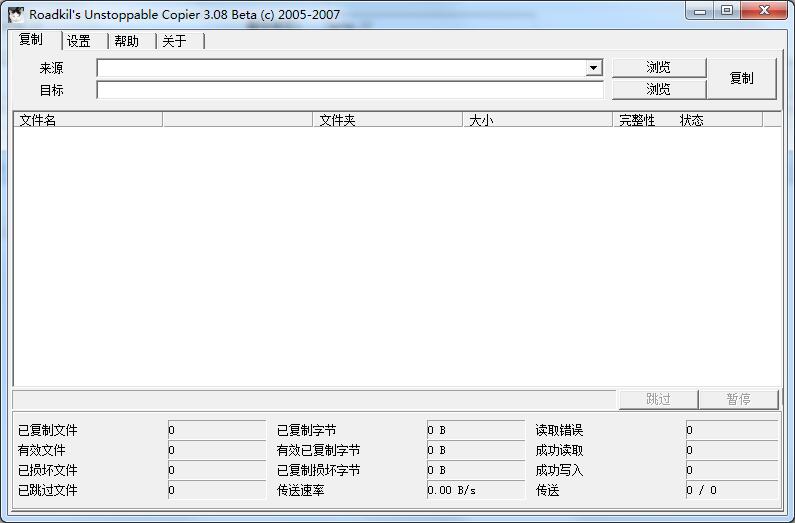Expand the 来源 dropdown arrow
The height and width of the screenshot is (523, 795).
[594, 68]
